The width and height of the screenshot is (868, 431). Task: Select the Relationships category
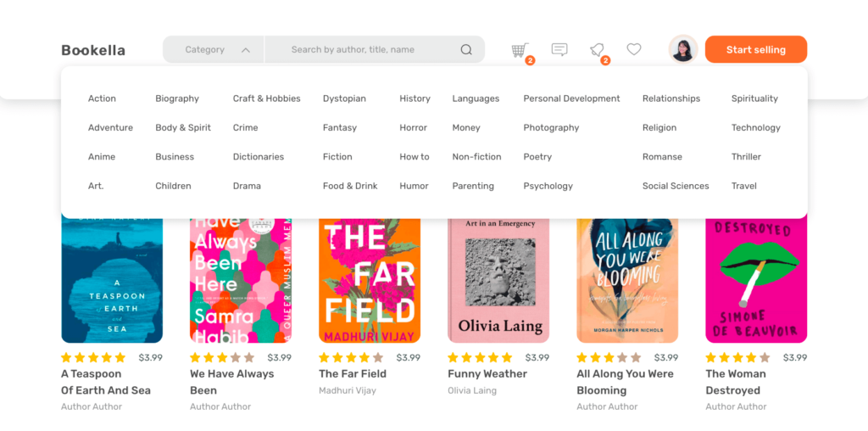click(671, 98)
